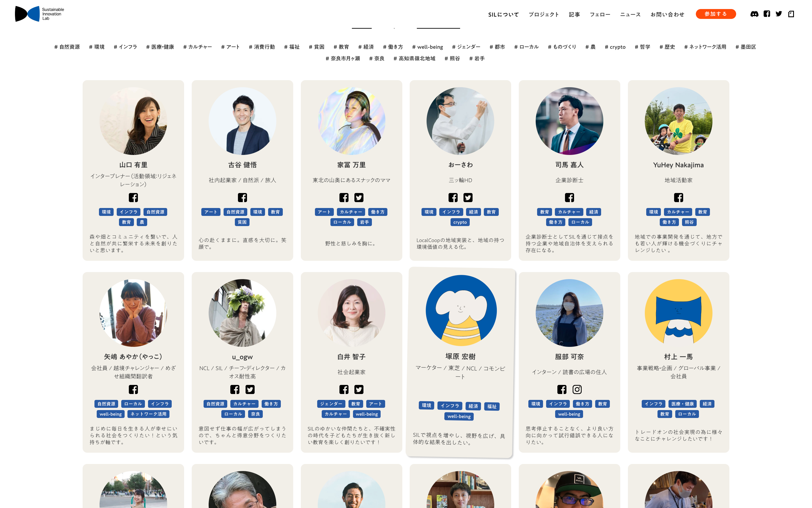Open the note icon in the header
The height and width of the screenshot is (508, 812).
coord(791,14)
